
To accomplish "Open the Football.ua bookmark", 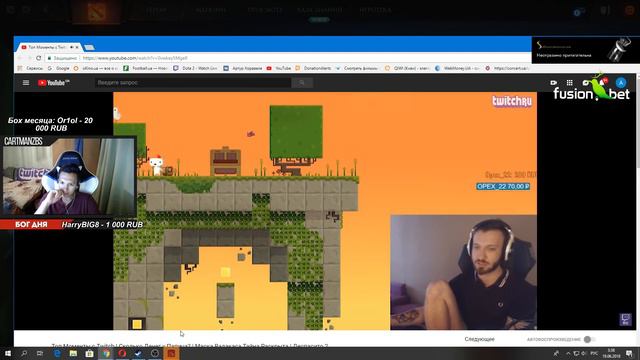I will pyautogui.click(x=145, y=68).
